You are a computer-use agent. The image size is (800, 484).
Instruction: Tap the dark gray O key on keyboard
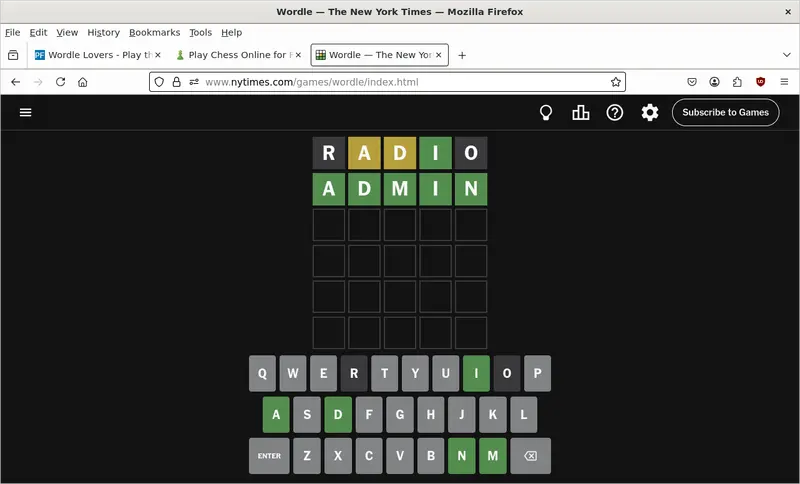point(507,373)
